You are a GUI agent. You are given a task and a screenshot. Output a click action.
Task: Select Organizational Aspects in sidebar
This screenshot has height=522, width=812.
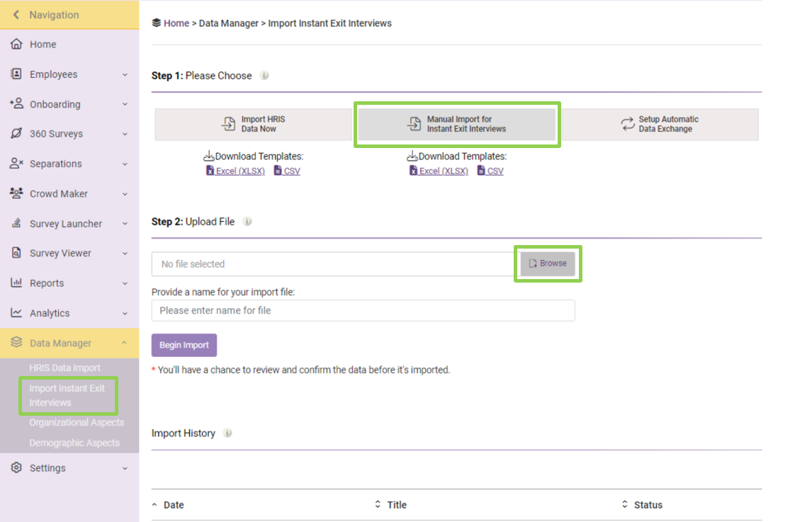(76, 422)
